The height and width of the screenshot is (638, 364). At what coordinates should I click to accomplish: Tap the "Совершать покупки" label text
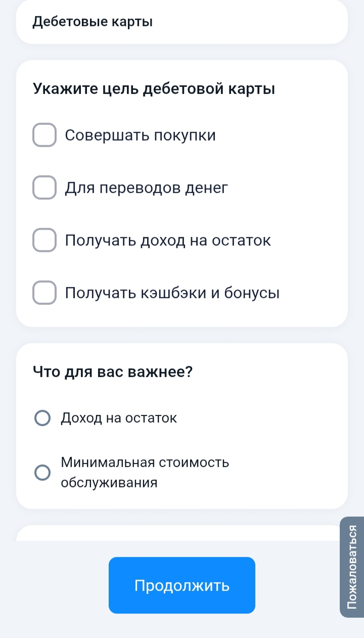tap(141, 135)
